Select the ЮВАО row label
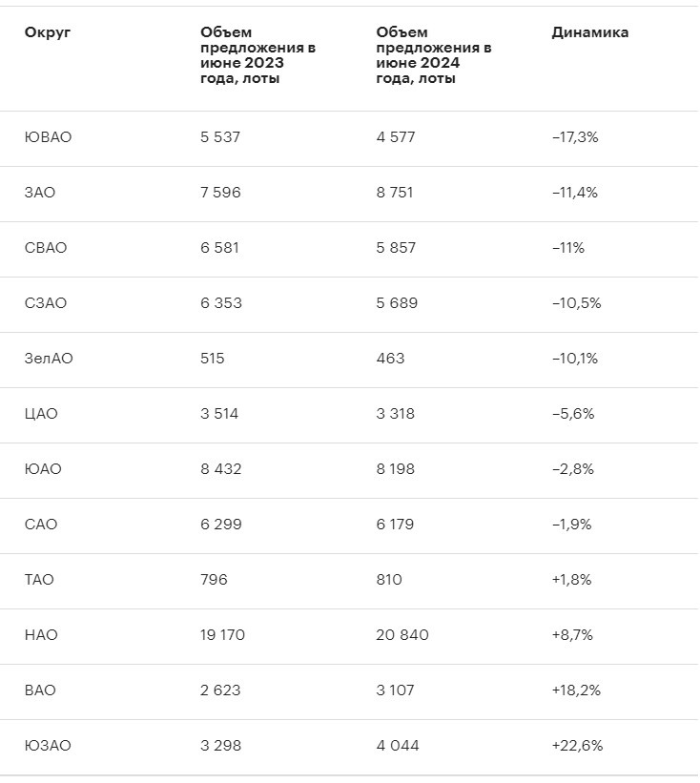This screenshot has height=783, width=700. point(48,137)
